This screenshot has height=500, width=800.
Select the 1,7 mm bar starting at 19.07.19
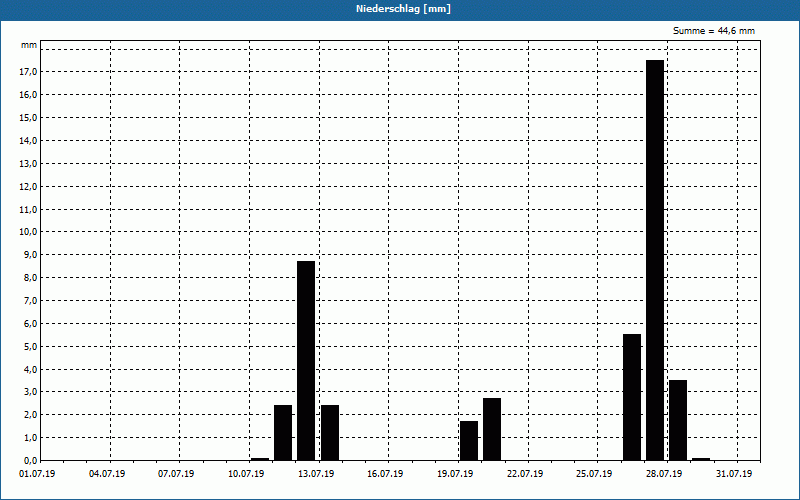[469, 440]
